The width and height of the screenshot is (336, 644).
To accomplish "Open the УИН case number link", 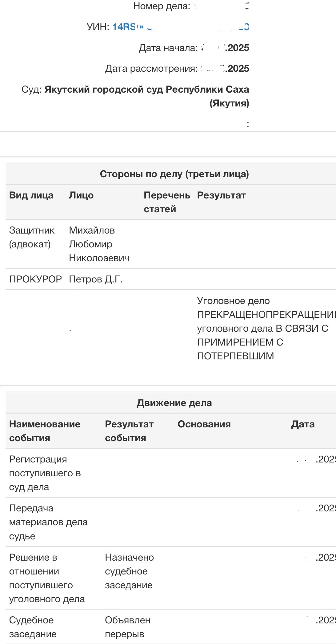I will pos(180,27).
